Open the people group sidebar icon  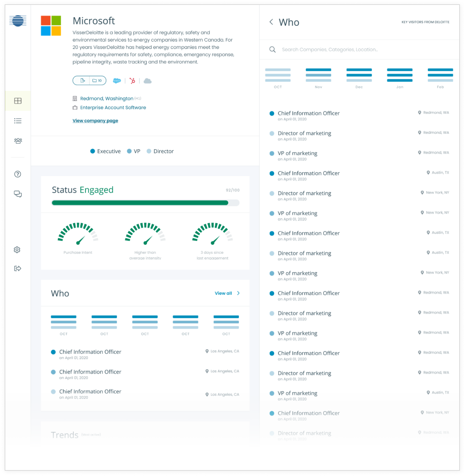tap(18, 141)
